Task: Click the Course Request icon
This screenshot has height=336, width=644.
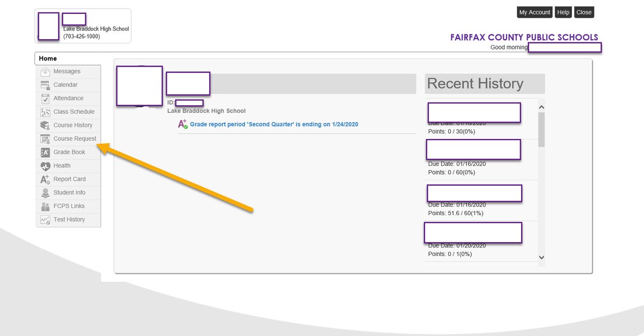Action: pyautogui.click(x=45, y=139)
